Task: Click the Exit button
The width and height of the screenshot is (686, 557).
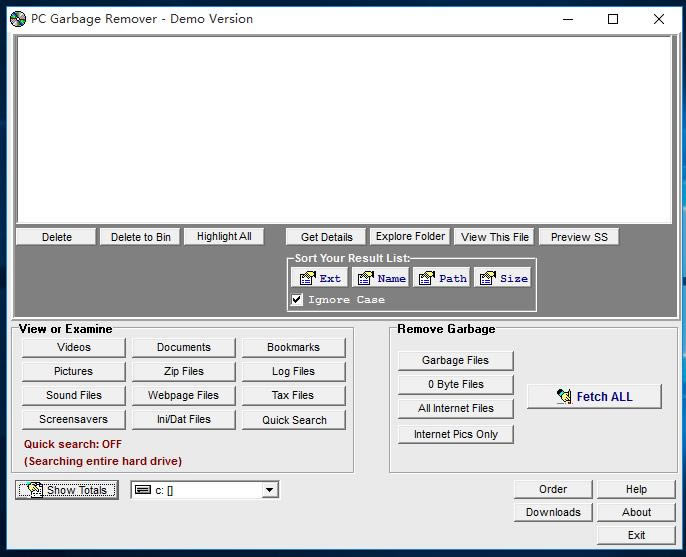Action: pos(636,536)
